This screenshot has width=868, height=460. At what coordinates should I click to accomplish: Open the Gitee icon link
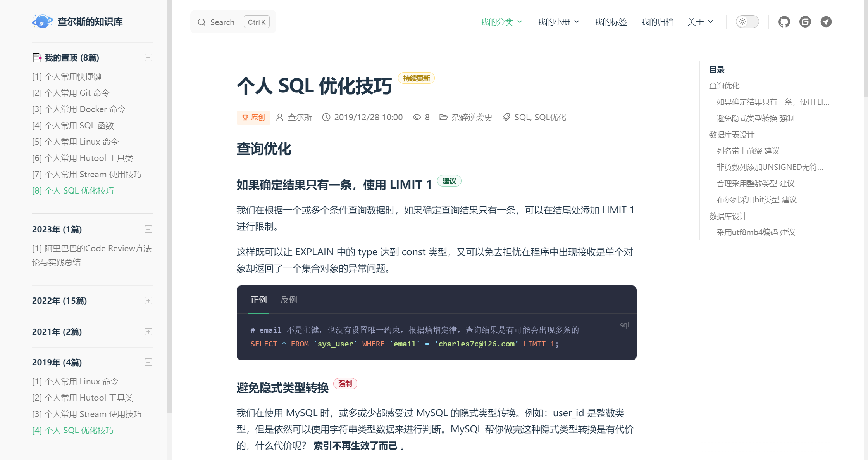coord(805,22)
